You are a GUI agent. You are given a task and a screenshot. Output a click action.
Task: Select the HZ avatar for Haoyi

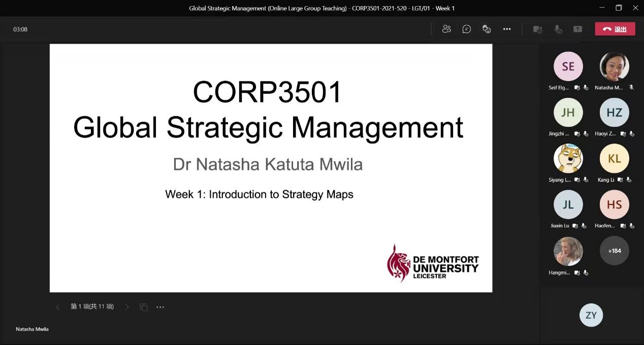(x=614, y=113)
